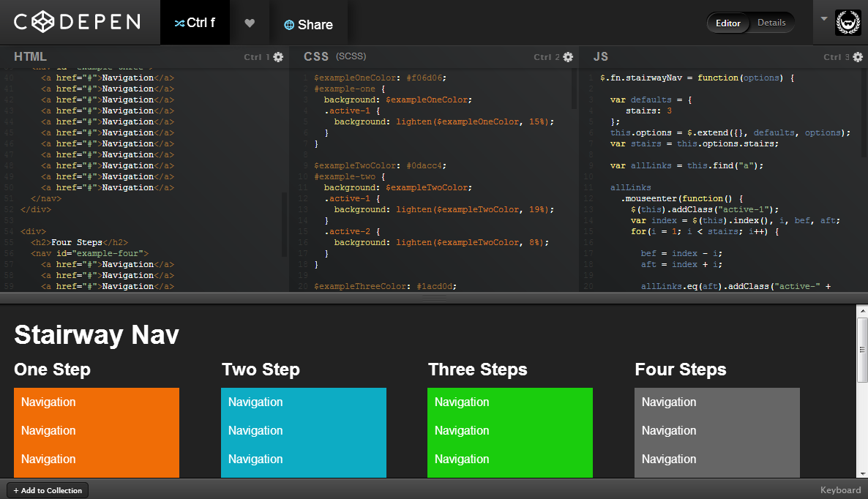Image resolution: width=868 pixels, height=499 pixels.
Task: Keep the Editor view selected
Action: [x=727, y=23]
